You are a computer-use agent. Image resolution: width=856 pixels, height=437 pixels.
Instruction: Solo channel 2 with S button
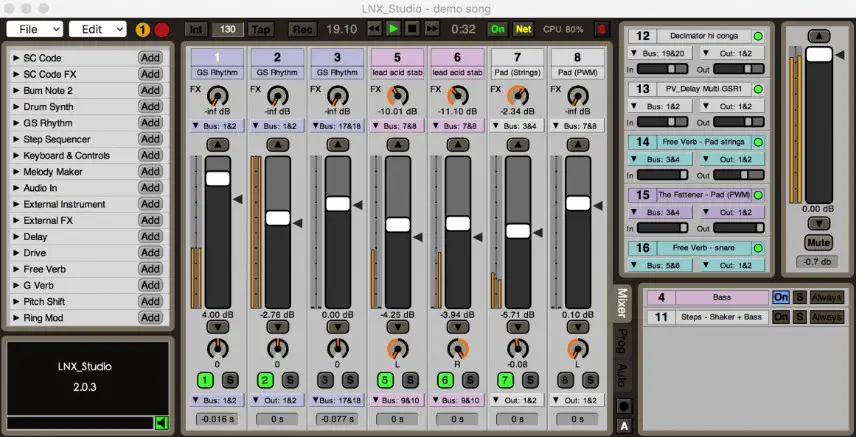click(290, 380)
